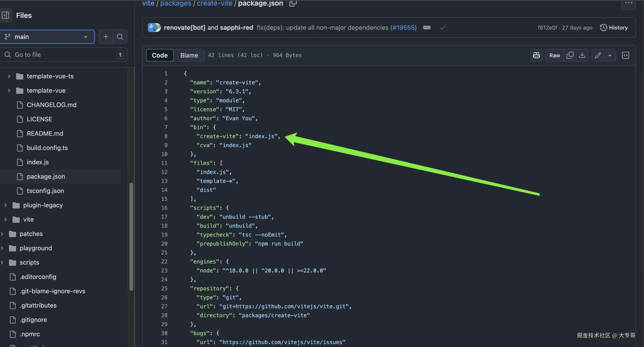The image size is (644, 347).
Task: Open more edit options dropdown arrow
Action: click(610, 55)
